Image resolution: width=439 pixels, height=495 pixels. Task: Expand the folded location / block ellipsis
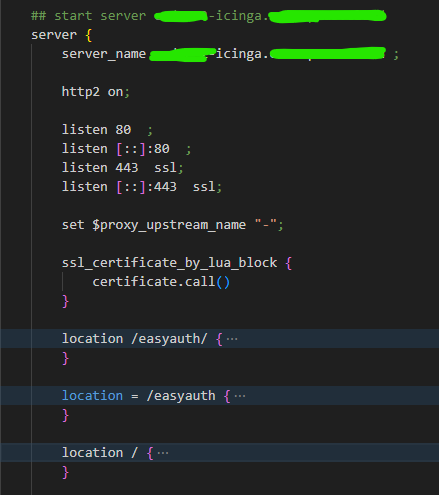pyautogui.click(x=163, y=453)
